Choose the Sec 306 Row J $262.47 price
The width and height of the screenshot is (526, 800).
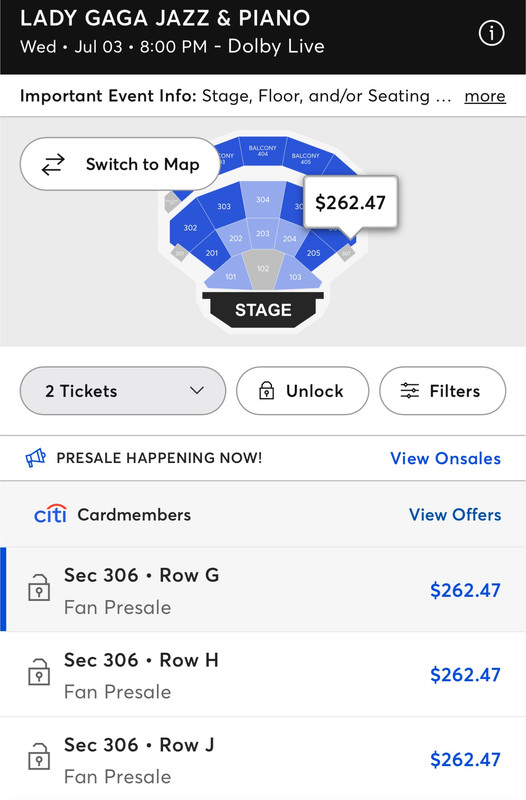click(465, 759)
